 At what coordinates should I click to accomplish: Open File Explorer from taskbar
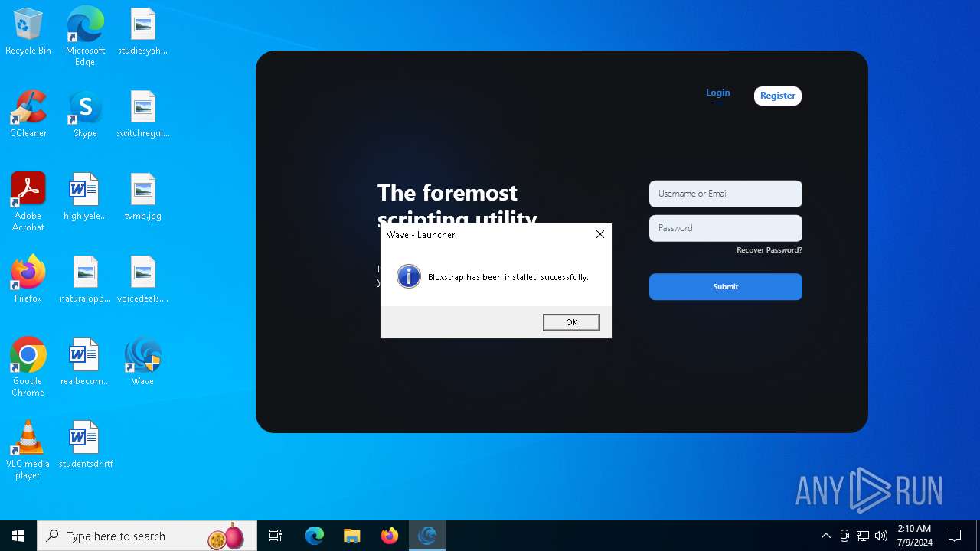351,536
